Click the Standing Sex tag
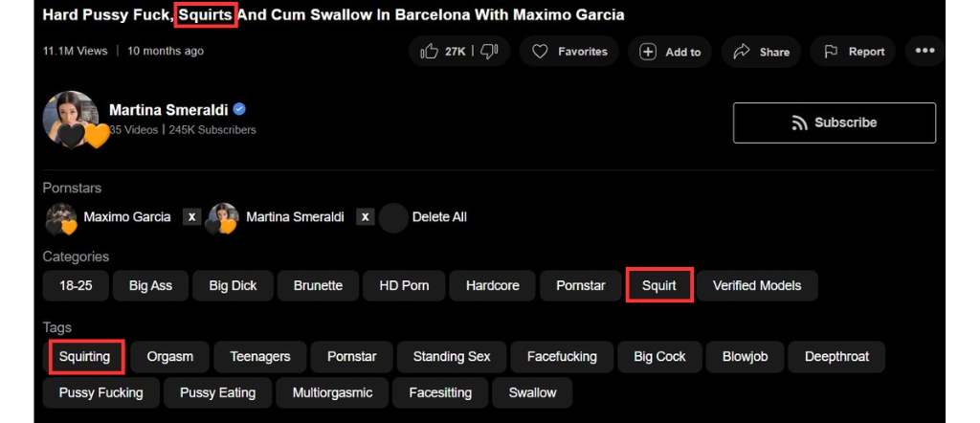 (x=452, y=357)
